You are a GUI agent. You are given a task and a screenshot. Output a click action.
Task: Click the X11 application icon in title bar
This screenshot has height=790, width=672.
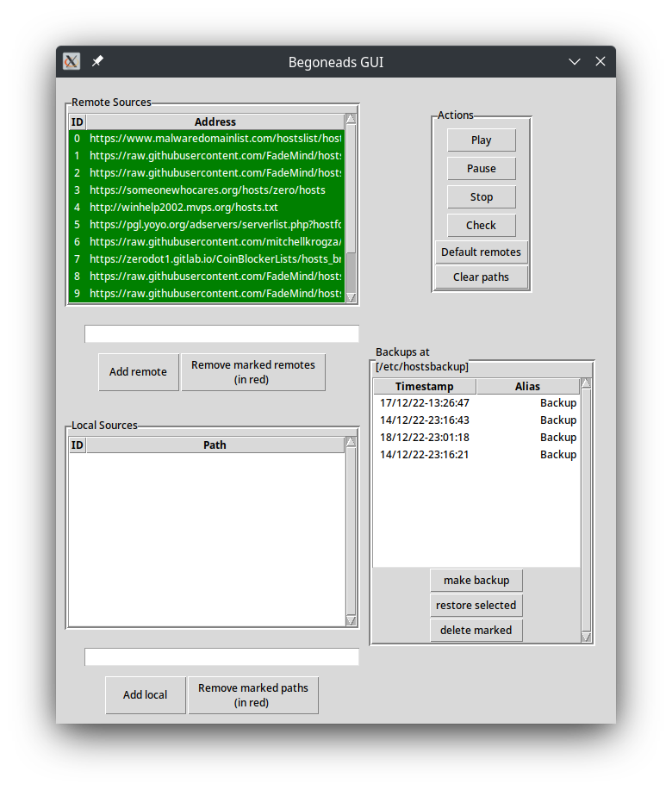(72, 61)
